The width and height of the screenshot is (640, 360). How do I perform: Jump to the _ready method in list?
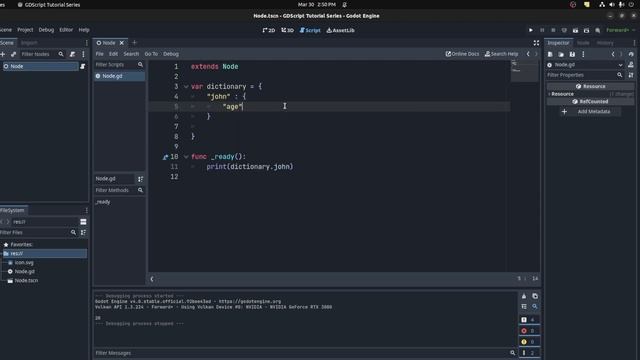click(103, 202)
